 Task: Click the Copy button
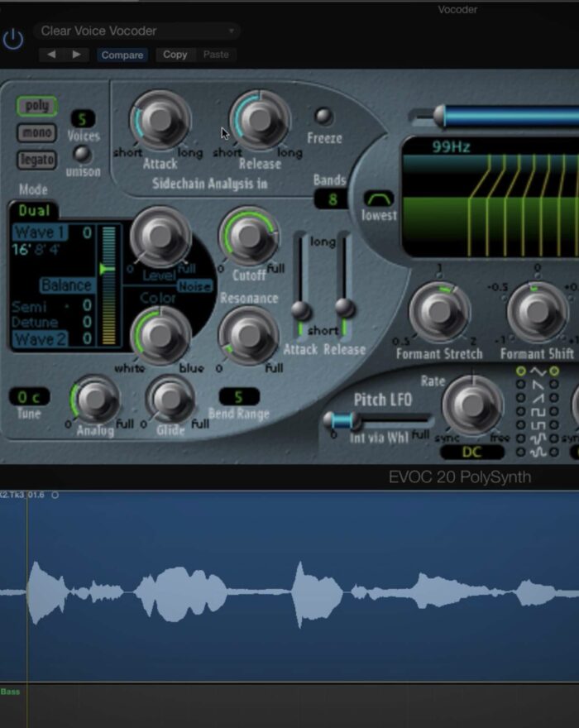175,55
